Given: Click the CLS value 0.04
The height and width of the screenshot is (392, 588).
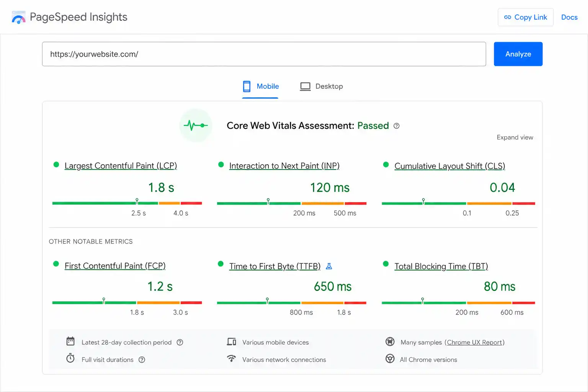Looking at the screenshot, I should [502, 188].
